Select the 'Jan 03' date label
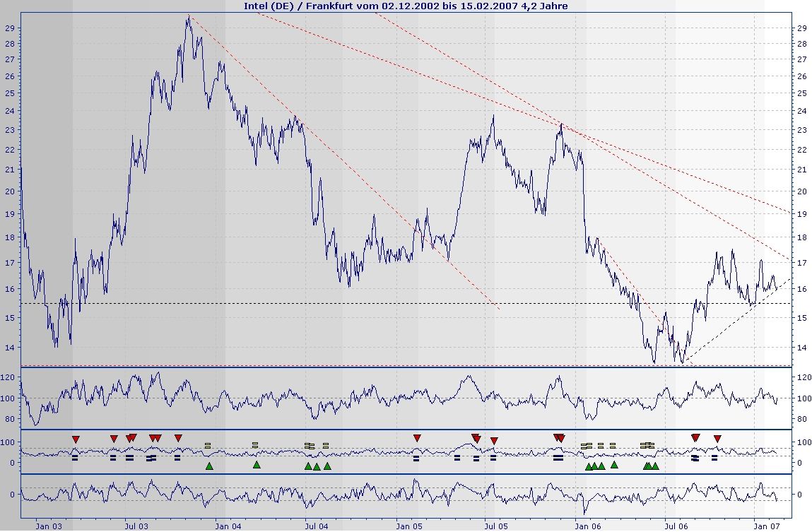This screenshot has height=532, width=812. point(49,526)
